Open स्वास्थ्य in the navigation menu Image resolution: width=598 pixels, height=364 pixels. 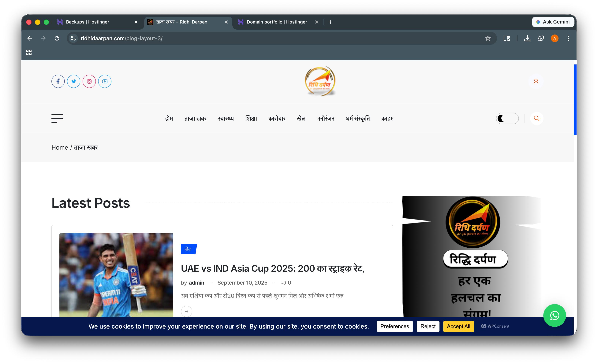[x=226, y=118]
